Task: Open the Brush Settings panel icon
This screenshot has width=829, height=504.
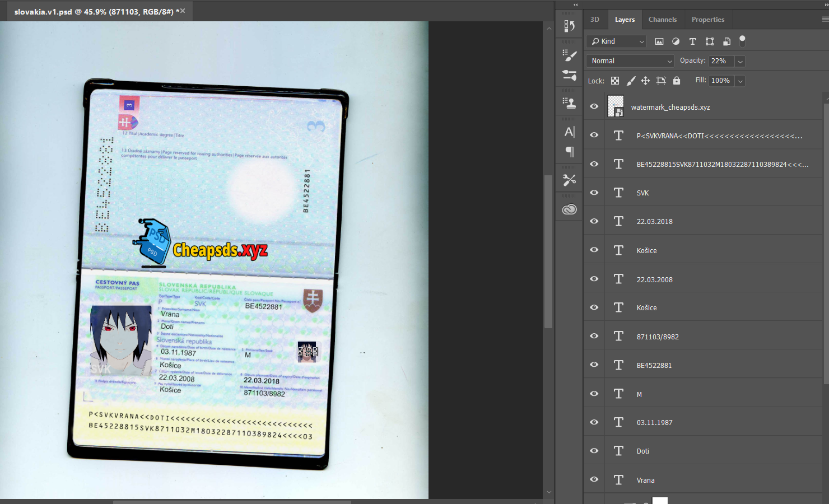Action: pyautogui.click(x=569, y=55)
